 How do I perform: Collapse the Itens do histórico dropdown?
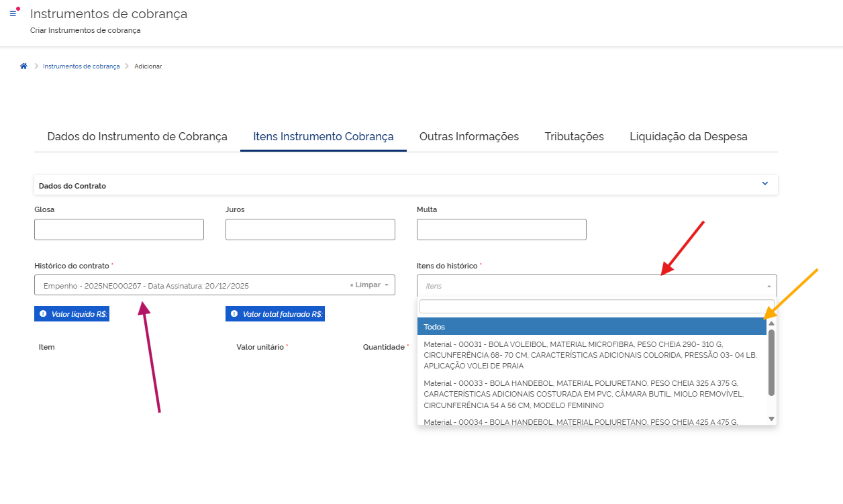pos(768,286)
